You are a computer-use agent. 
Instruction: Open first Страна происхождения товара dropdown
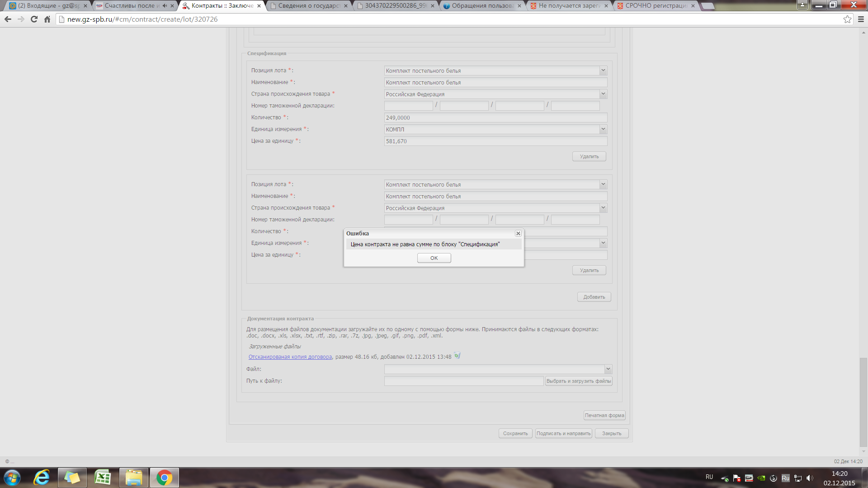click(603, 94)
